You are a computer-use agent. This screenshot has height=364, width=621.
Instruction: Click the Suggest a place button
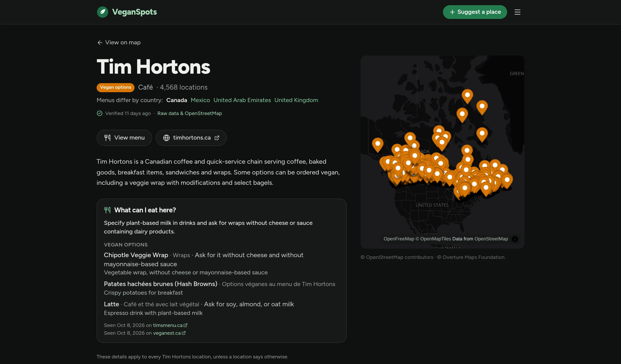(x=475, y=12)
